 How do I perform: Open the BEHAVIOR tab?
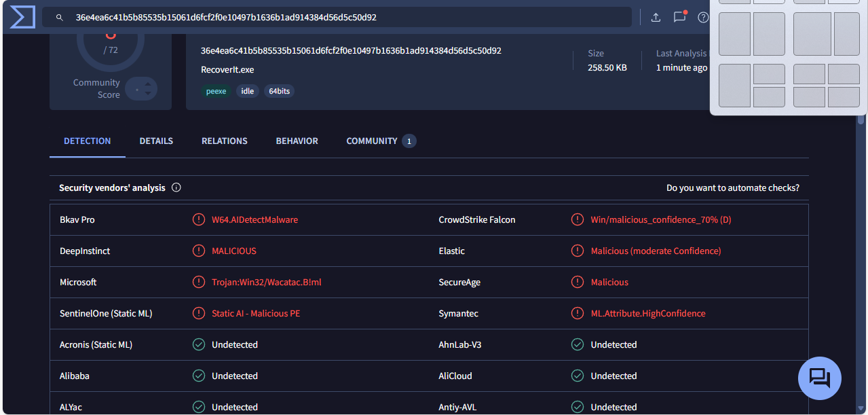(297, 141)
